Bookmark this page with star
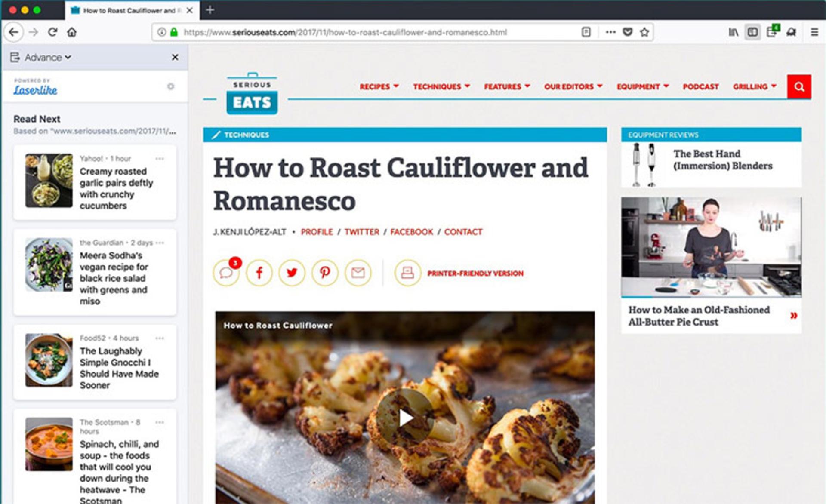Screen dimensions: 826x504 644,32
